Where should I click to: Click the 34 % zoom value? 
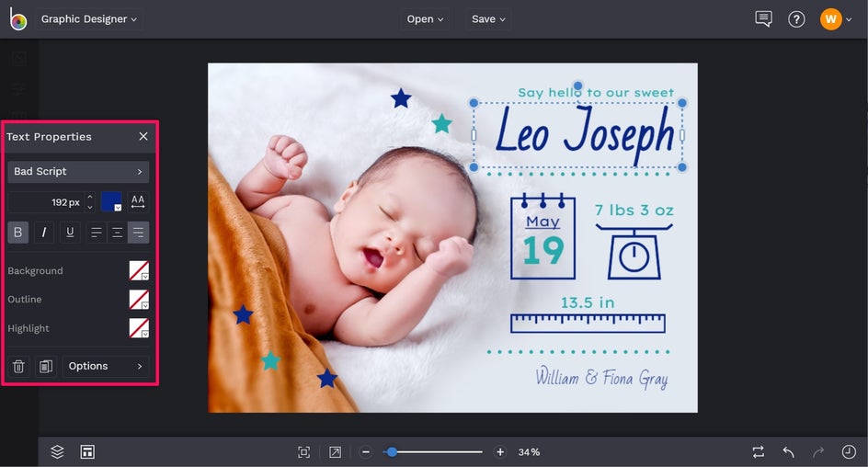[x=529, y=452]
